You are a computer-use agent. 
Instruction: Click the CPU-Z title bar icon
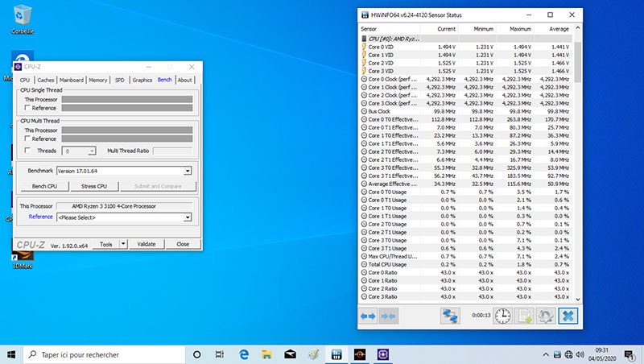click(18, 67)
